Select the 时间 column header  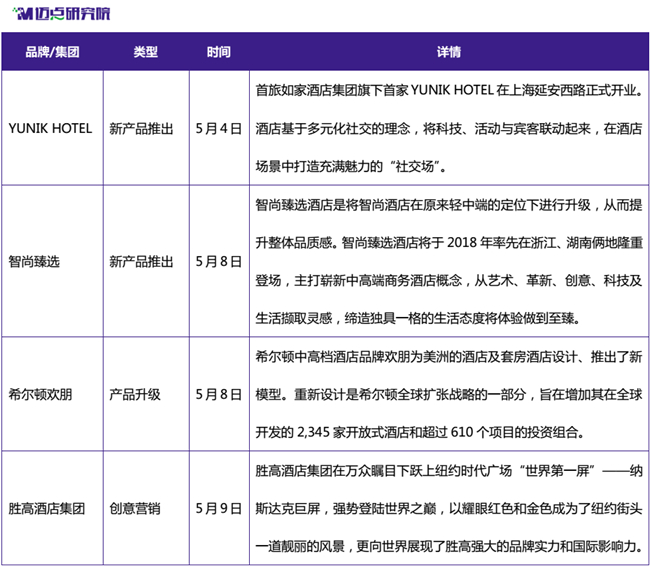tap(218, 52)
